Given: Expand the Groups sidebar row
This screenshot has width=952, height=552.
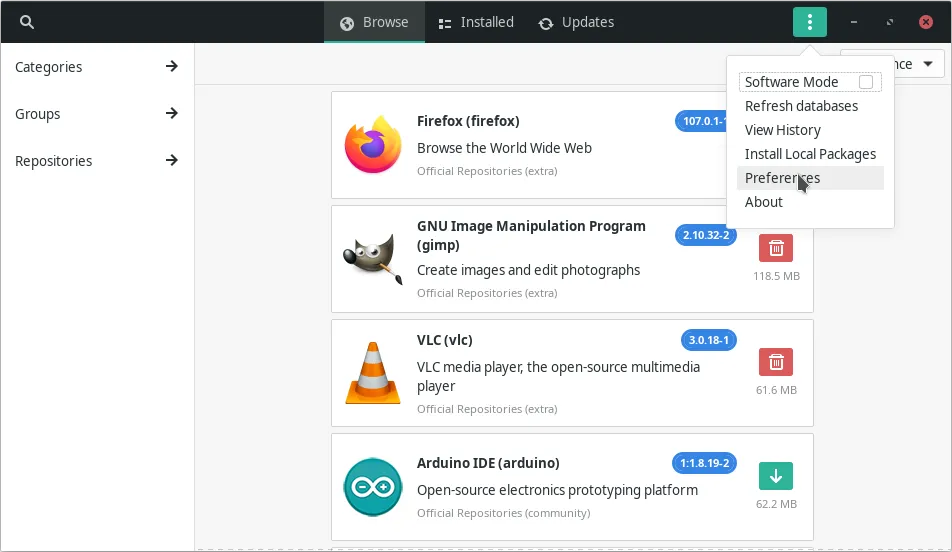Looking at the screenshot, I should (x=97, y=114).
